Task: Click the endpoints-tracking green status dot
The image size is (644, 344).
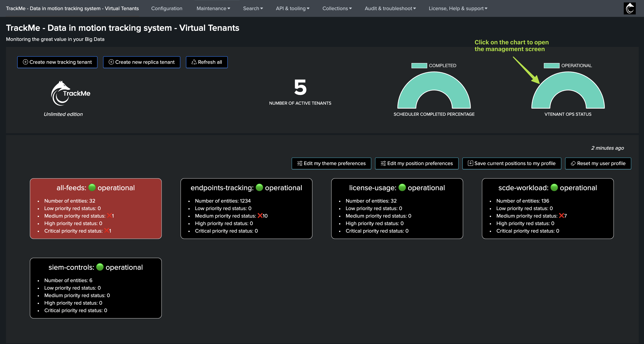Action: [259, 187]
